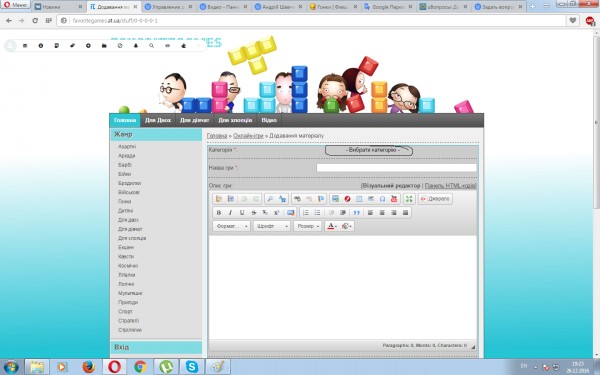Click the bell icon in the admin bar

[135, 46]
